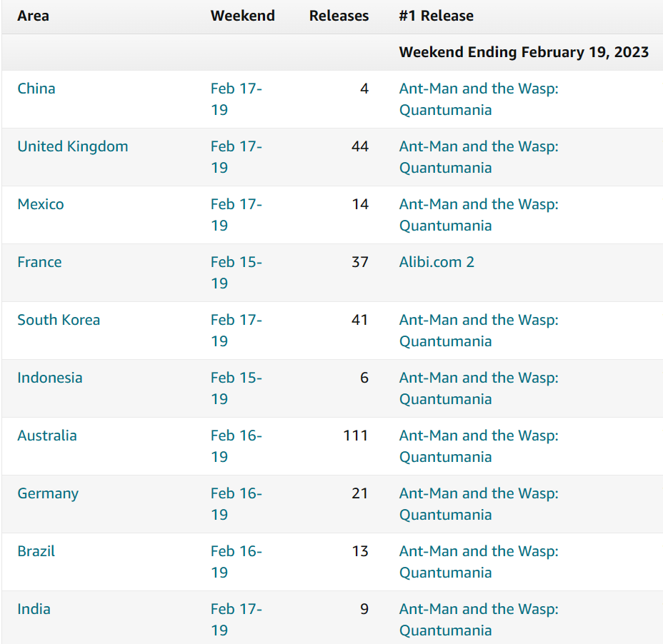
Task: Open Indonesia's Feb 15-19 weekend link
Action: tap(236, 388)
